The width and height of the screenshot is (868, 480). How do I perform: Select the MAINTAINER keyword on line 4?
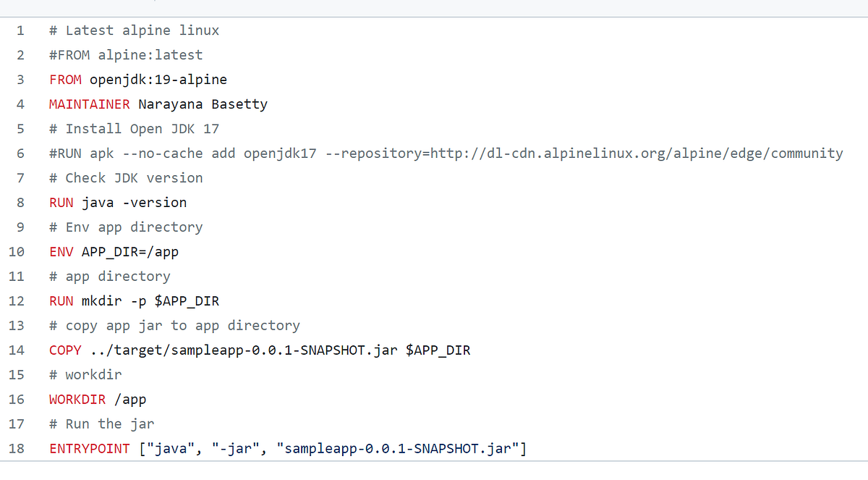(89, 104)
